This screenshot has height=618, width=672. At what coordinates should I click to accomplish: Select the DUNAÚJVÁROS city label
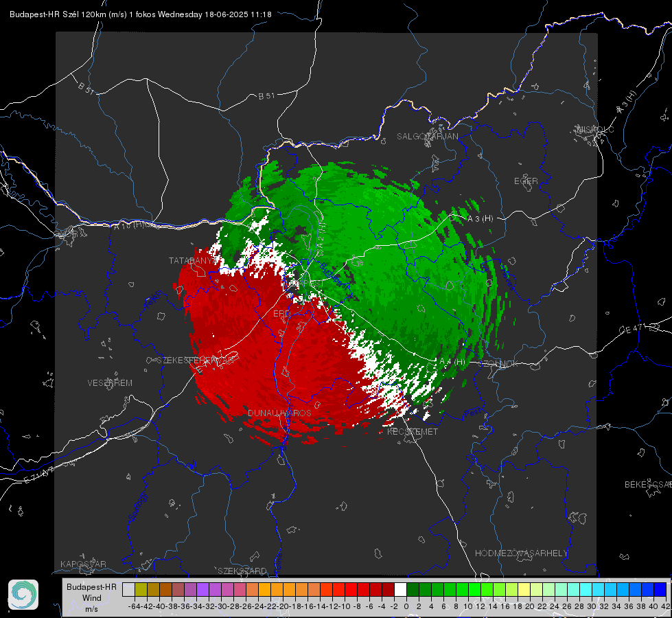[x=279, y=413]
